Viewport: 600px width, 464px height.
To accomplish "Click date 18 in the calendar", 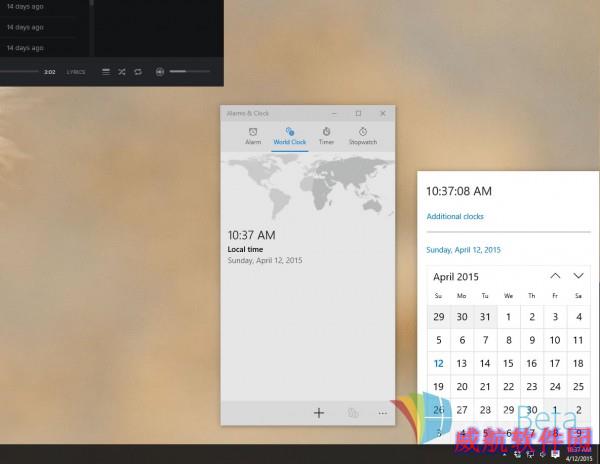I will [578, 363].
